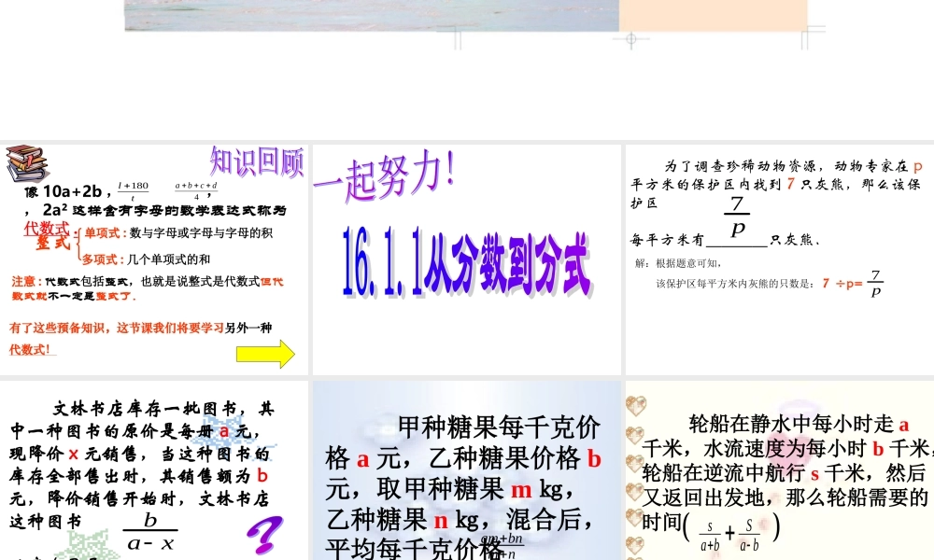The image size is (934, 560).
Task: Open the grey bear protected area slide
Action: (780, 259)
